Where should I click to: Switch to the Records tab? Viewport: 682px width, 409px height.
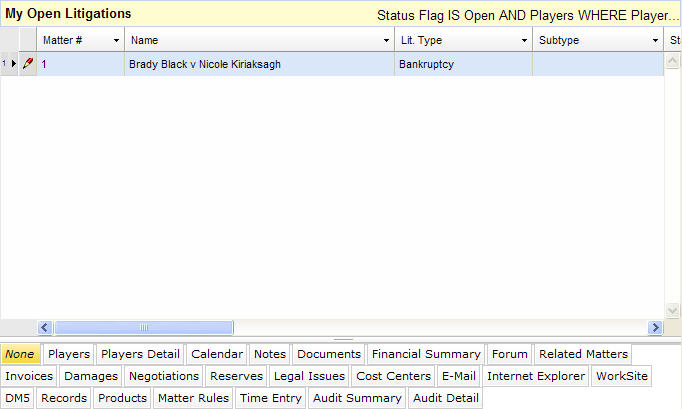click(64, 398)
